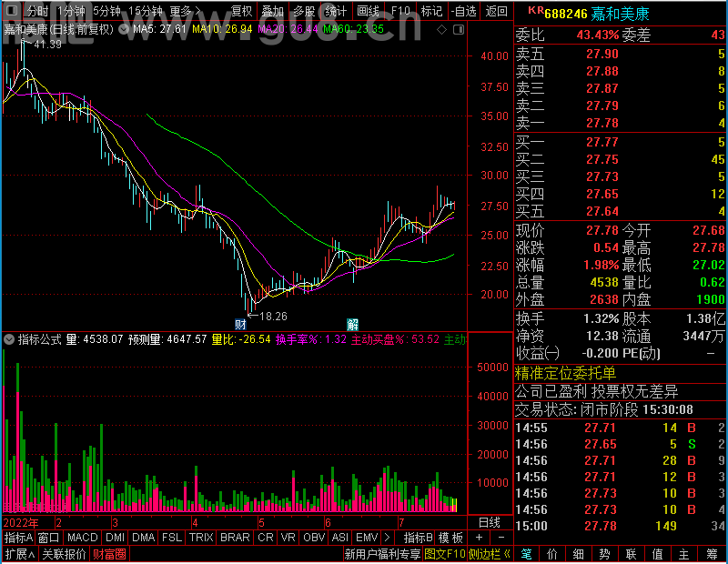Click the stock name 嘉和美康 in the header
Screen dimensions: 728x564
pos(621,14)
